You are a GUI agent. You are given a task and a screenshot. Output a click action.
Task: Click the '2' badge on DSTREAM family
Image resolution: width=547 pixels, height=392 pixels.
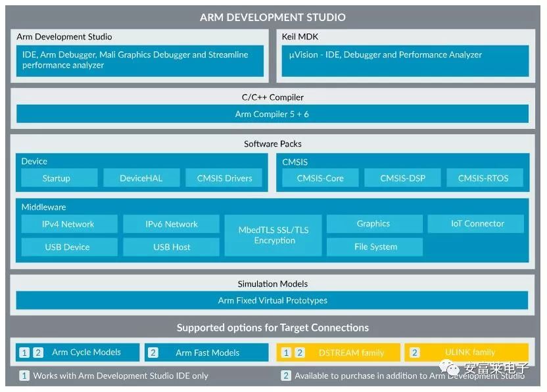[x=300, y=353]
